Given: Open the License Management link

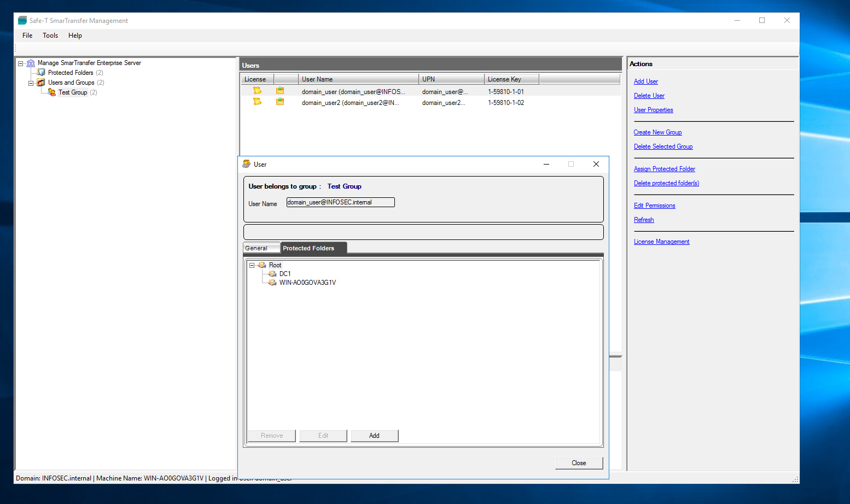Looking at the screenshot, I should (x=662, y=242).
